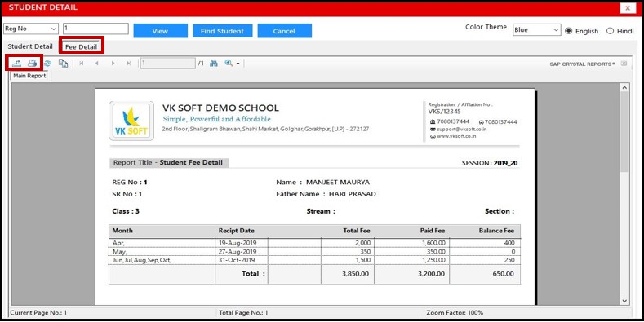Image resolution: width=644 pixels, height=322 pixels.
Task: Open the Reg No search type dropdown
Action: coord(31,29)
